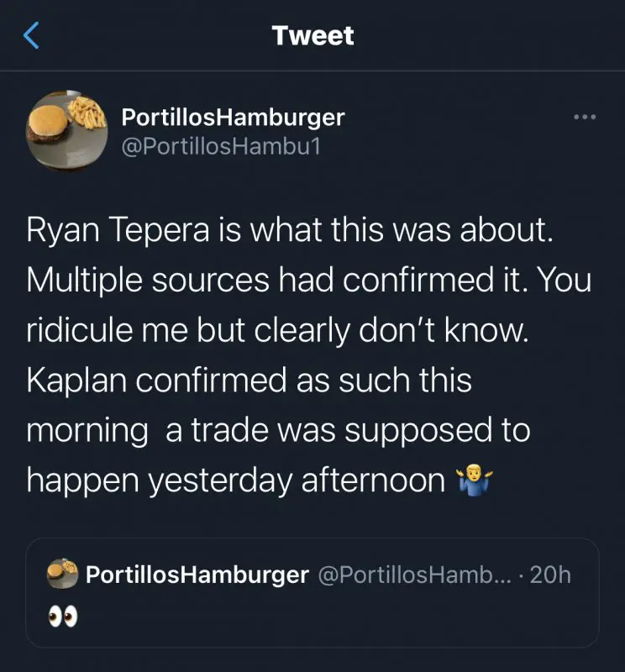The height and width of the screenshot is (672, 625).
Task: Tap the small avatar in the quoted tweet
Action: tap(64, 575)
